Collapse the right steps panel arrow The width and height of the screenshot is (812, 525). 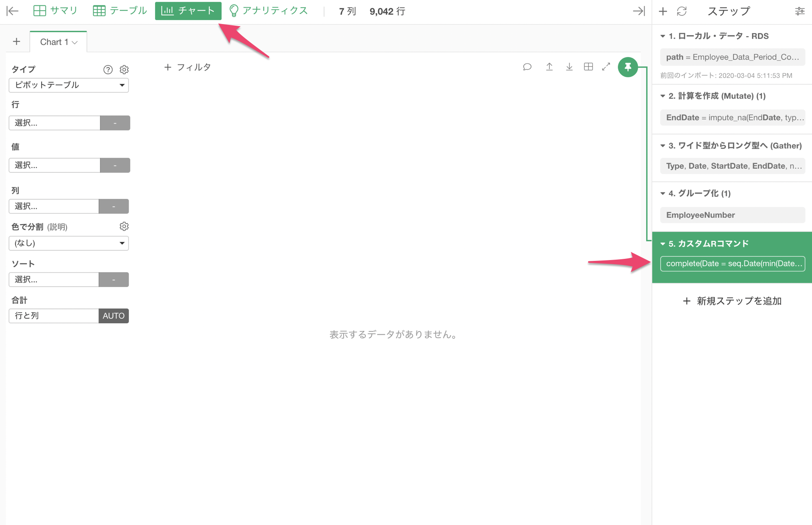[639, 11]
